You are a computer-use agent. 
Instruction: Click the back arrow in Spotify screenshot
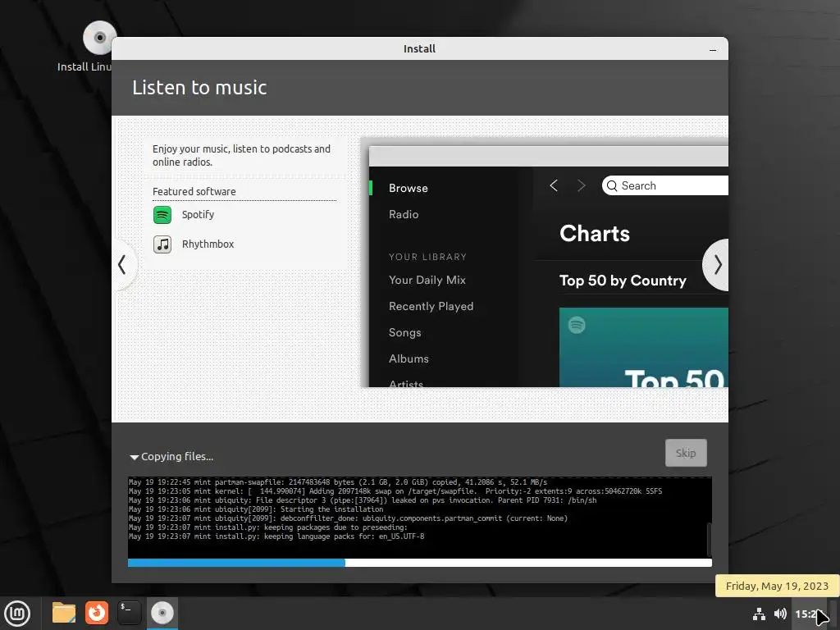click(554, 185)
